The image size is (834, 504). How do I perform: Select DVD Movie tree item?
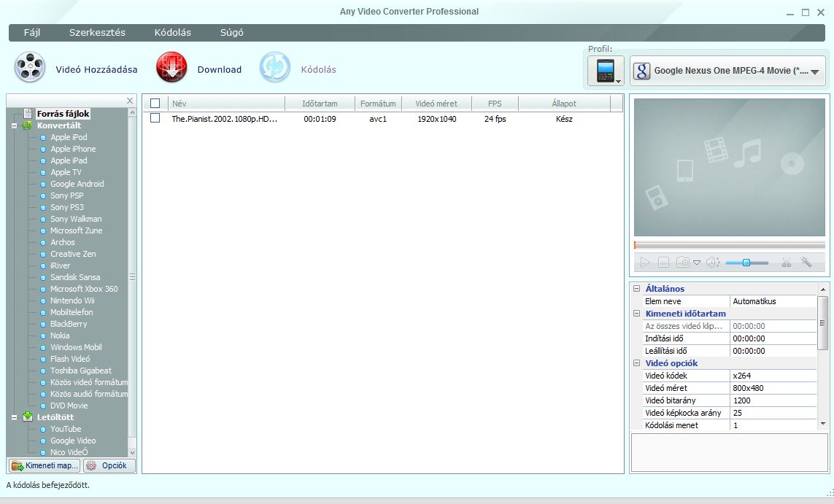pos(69,406)
